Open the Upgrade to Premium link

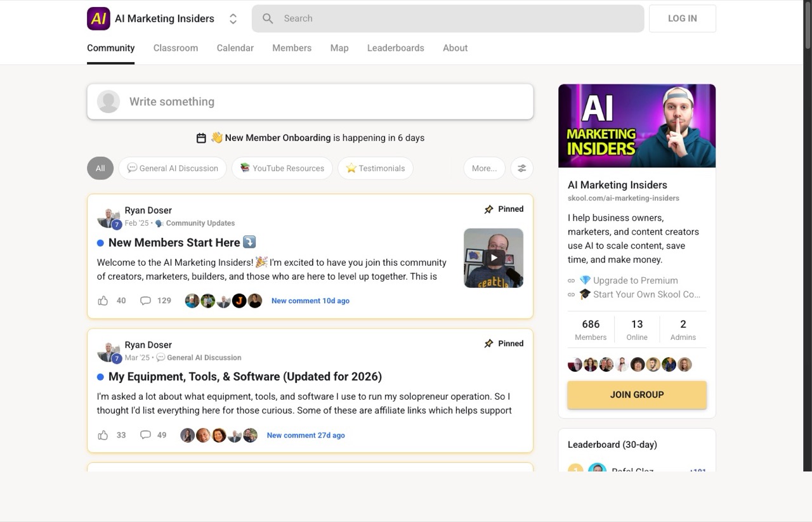[629, 280]
